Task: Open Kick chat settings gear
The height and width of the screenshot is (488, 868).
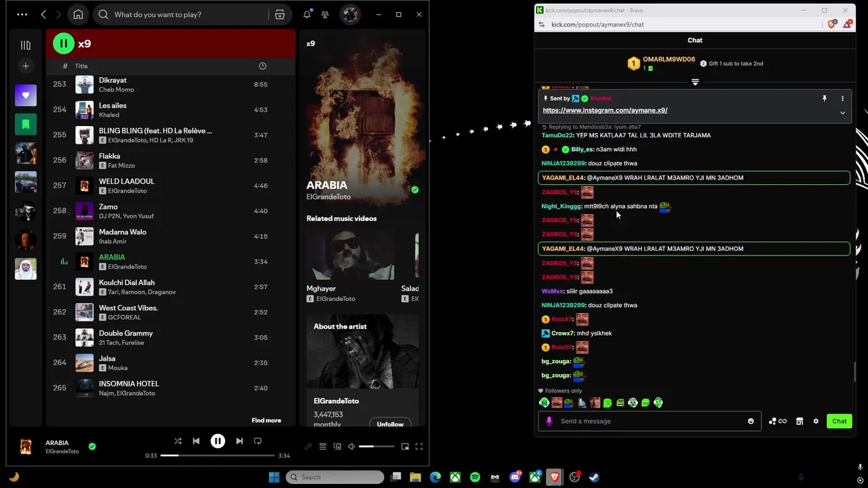Action: pos(816,421)
